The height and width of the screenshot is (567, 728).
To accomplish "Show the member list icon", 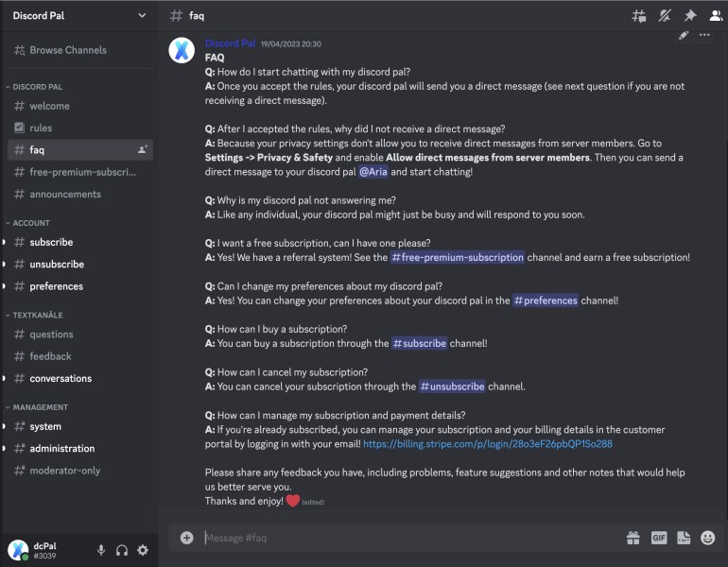I will (x=715, y=16).
